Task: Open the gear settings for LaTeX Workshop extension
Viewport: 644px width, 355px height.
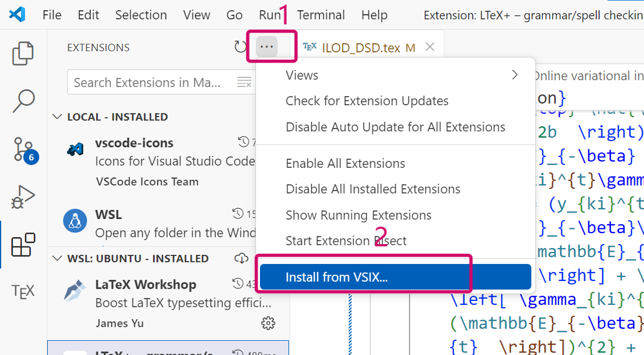Action: (x=268, y=323)
